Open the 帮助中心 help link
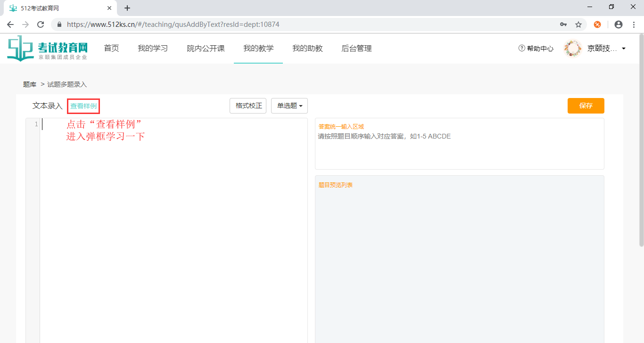This screenshot has height=343, width=644. point(536,49)
